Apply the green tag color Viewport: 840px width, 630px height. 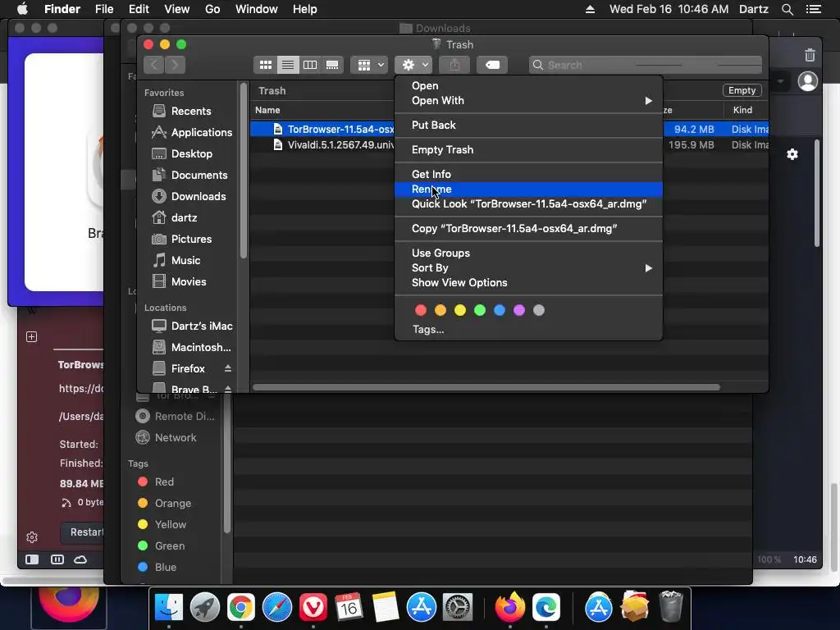point(480,310)
